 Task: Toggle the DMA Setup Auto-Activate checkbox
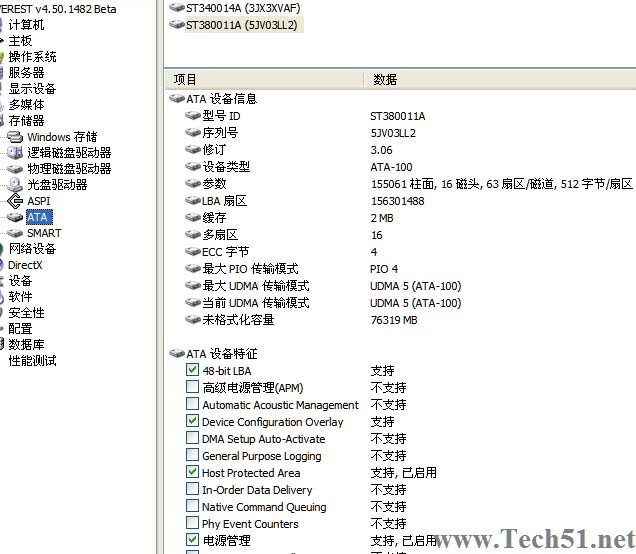(192, 438)
